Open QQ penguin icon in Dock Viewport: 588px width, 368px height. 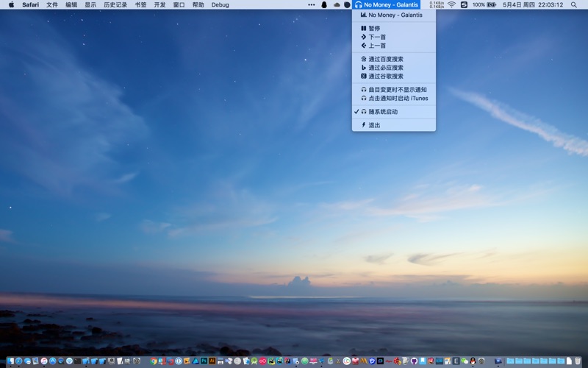pyautogui.click(x=473, y=361)
